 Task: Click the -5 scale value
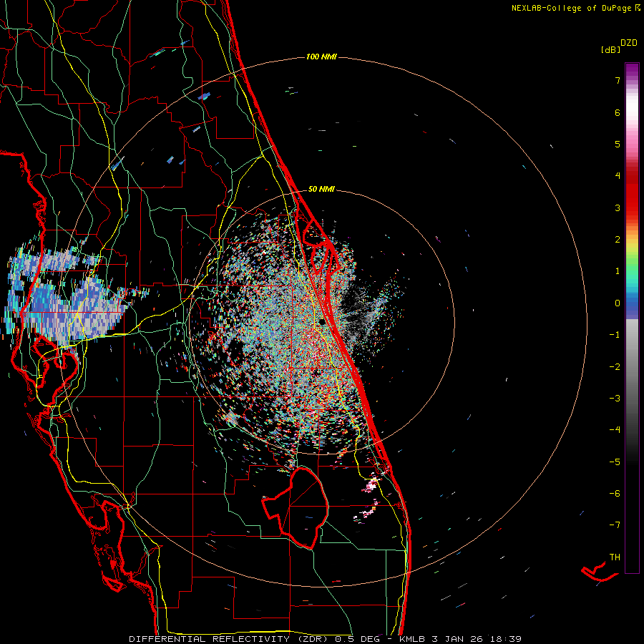615,462
